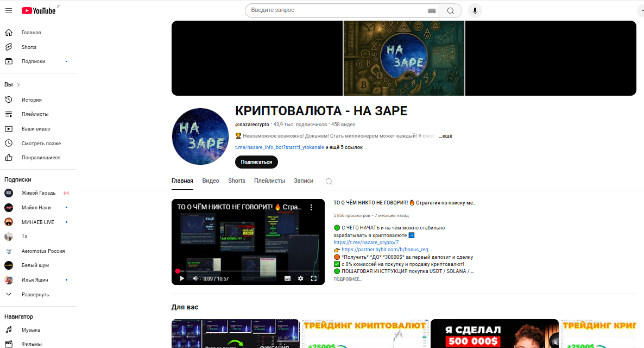Expand the channel description with ещё
The image size is (644, 348).
(444, 135)
